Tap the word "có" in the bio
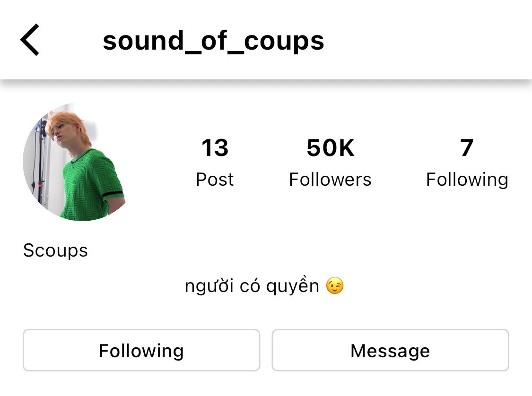This screenshot has width=532, height=396. pos(250,285)
